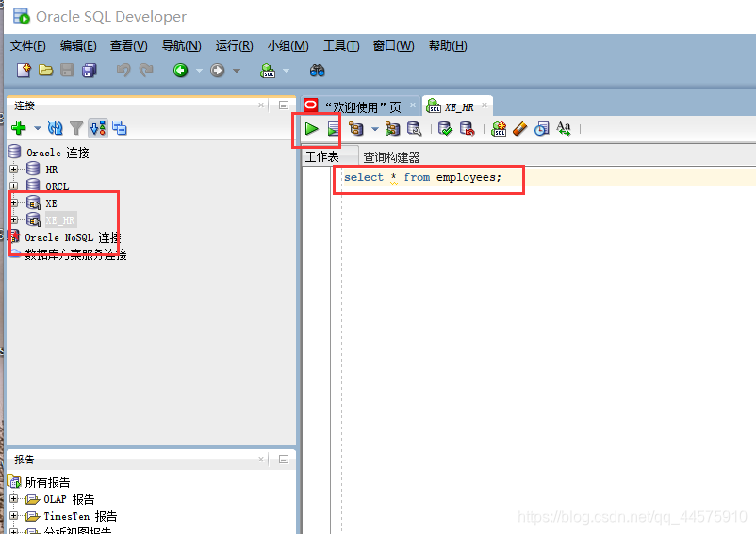Navigate forward with the gray arrow
This screenshot has width=756, height=534.
click(218, 71)
